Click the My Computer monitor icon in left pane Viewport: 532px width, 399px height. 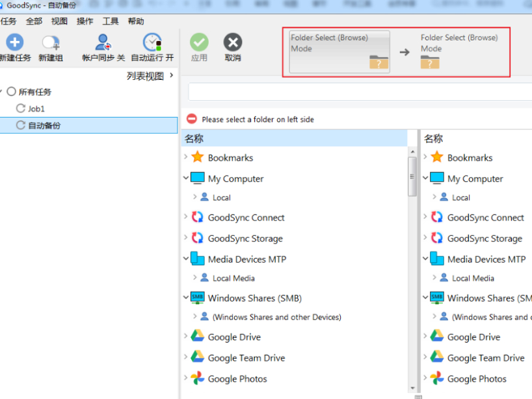(198, 178)
